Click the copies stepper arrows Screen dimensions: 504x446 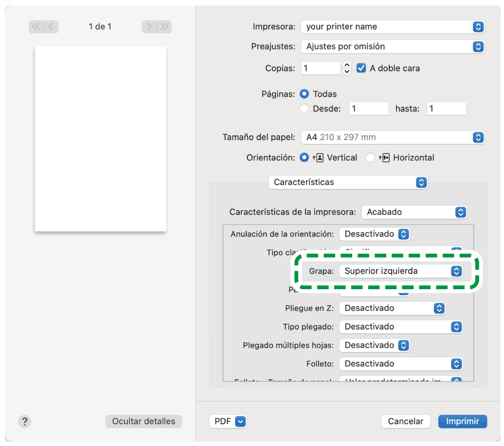(347, 68)
